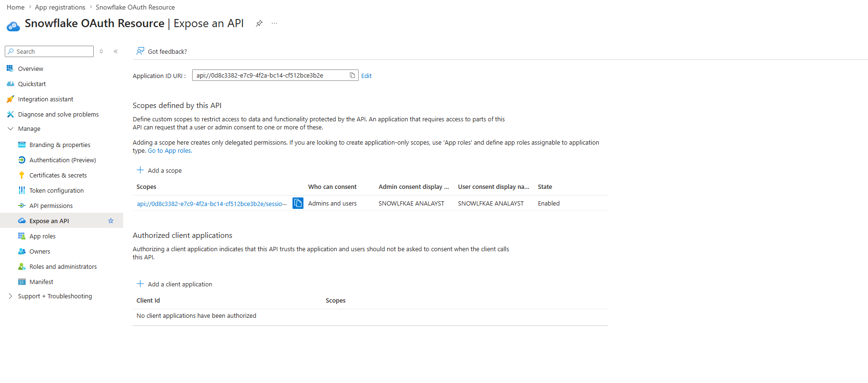Screen dimensions: 868x383
Task: Click Got feedback? text
Action: [x=167, y=51]
